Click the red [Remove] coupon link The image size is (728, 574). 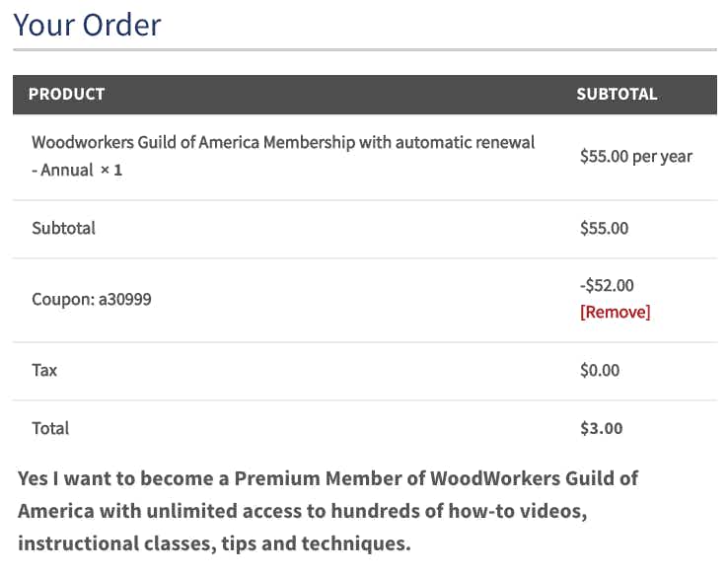[615, 312]
